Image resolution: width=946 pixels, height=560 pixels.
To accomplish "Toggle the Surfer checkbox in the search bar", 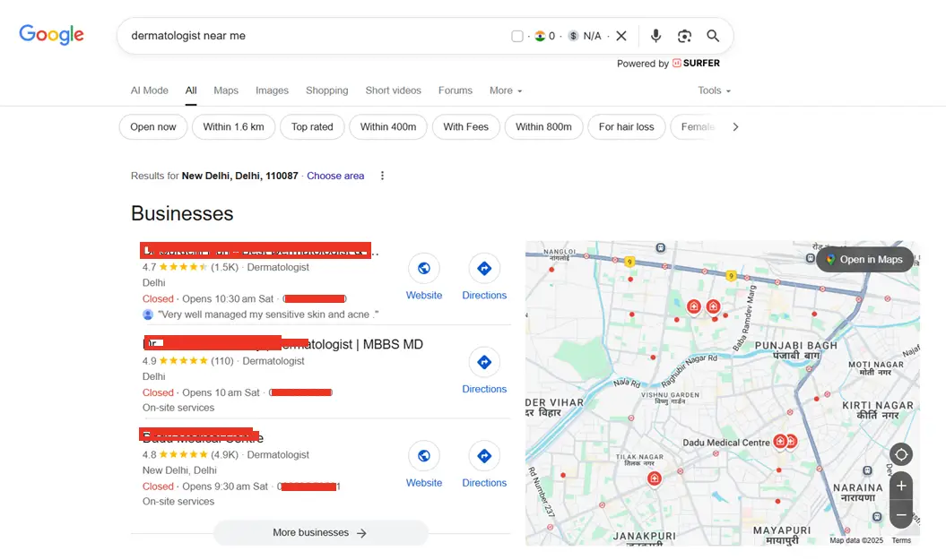I will click(x=517, y=36).
